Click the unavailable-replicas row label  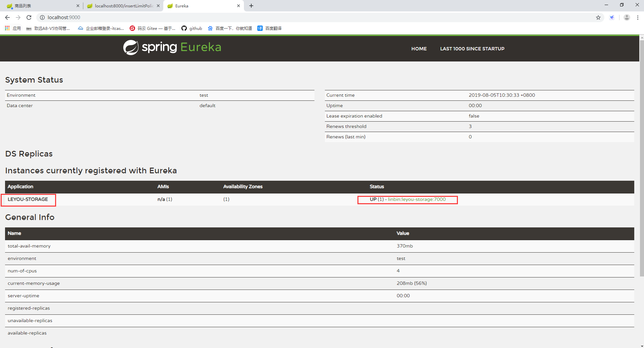pyautogui.click(x=30, y=320)
